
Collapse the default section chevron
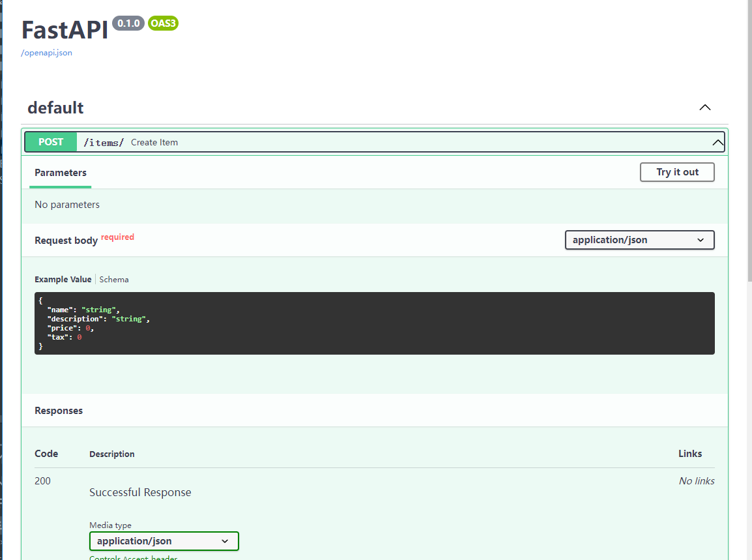tap(704, 108)
